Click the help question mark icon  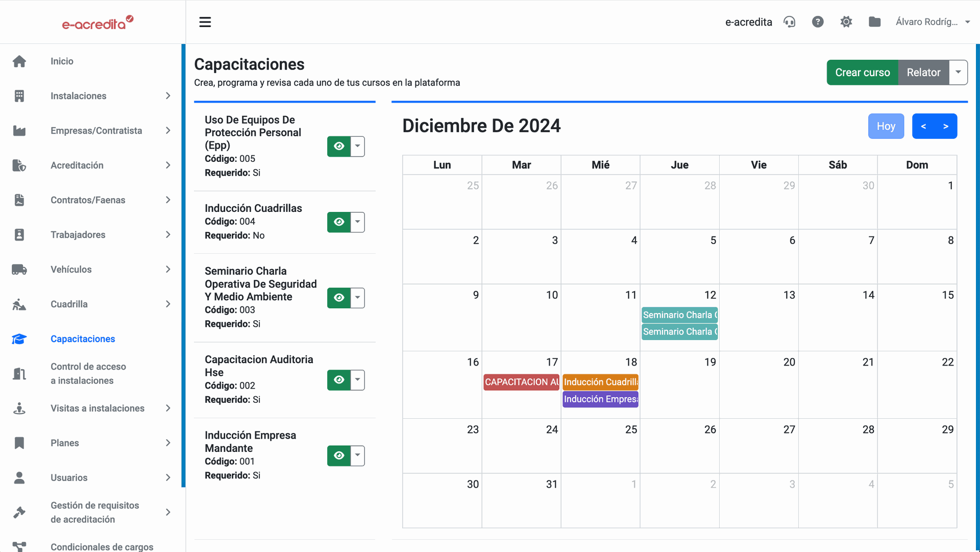818,22
